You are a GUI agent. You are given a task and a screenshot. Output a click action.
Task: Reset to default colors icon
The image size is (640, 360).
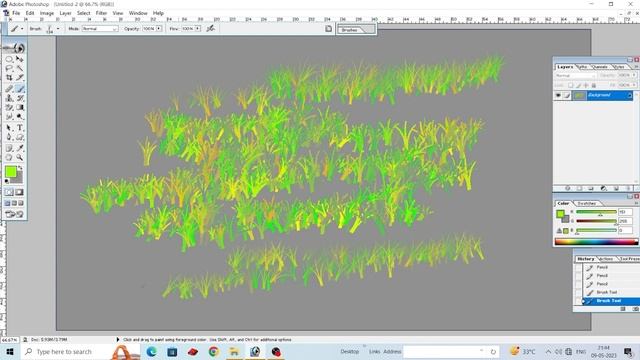coord(7,181)
